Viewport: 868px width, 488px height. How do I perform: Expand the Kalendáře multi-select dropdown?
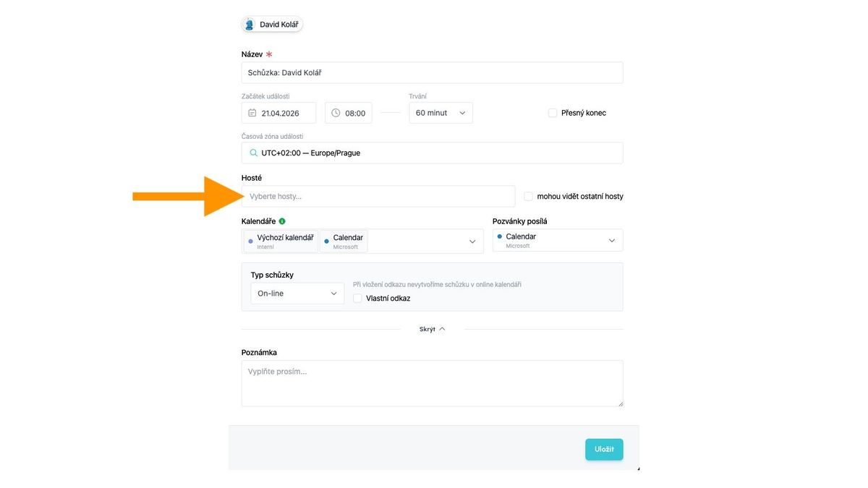(472, 241)
